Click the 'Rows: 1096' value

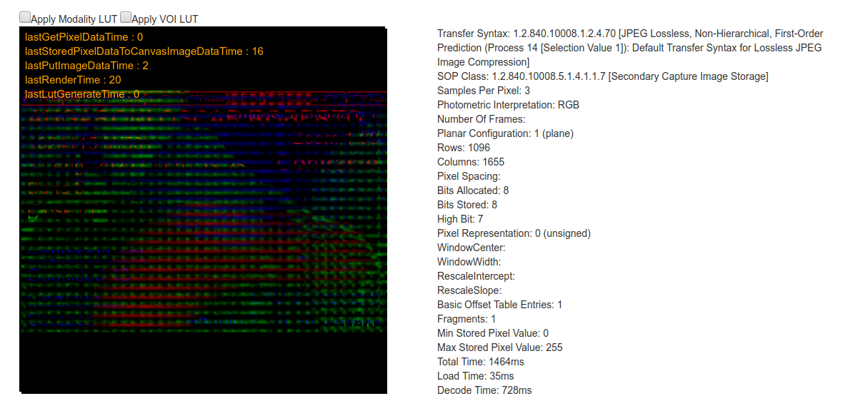(464, 148)
